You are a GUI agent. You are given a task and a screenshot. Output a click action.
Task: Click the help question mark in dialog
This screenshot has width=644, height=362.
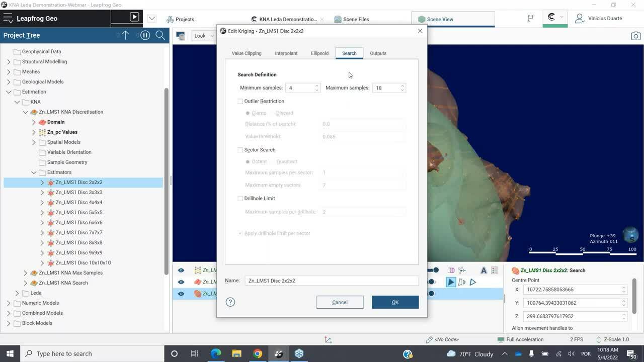(x=230, y=302)
